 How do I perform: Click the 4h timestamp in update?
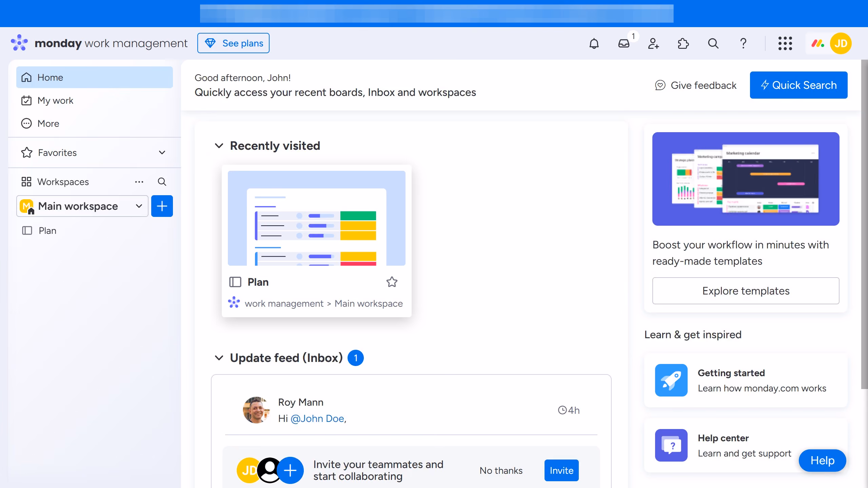(x=569, y=410)
